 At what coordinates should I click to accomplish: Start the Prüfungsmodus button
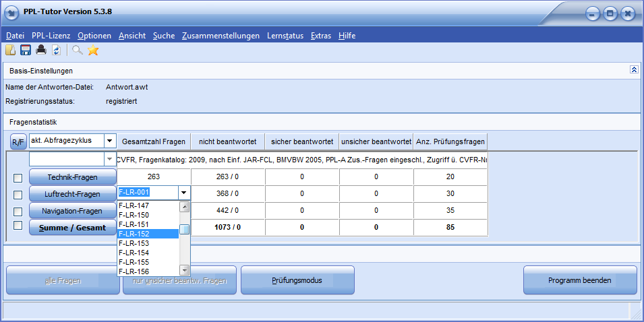(297, 280)
